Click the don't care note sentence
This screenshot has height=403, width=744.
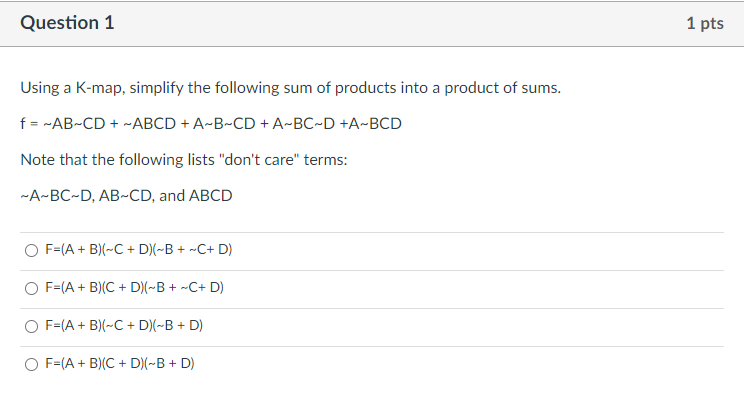(184, 160)
